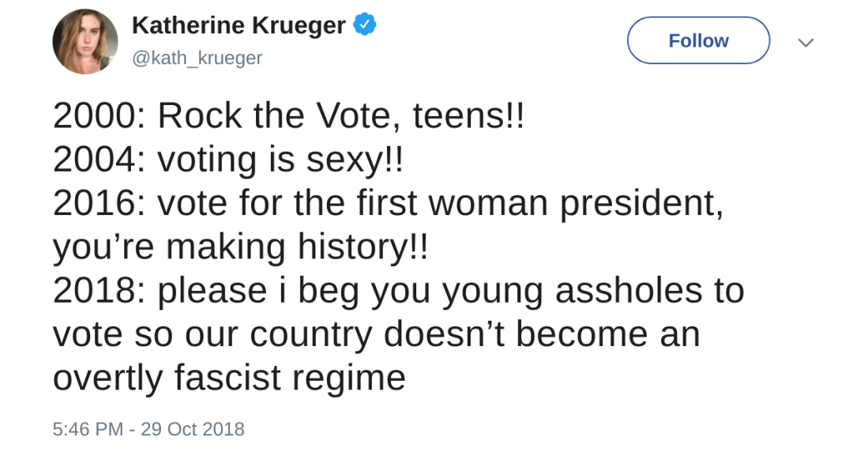The width and height of the screenshot is (868, 456).
Task: Open the Katherine Krueger display name link
Action: 239,25
